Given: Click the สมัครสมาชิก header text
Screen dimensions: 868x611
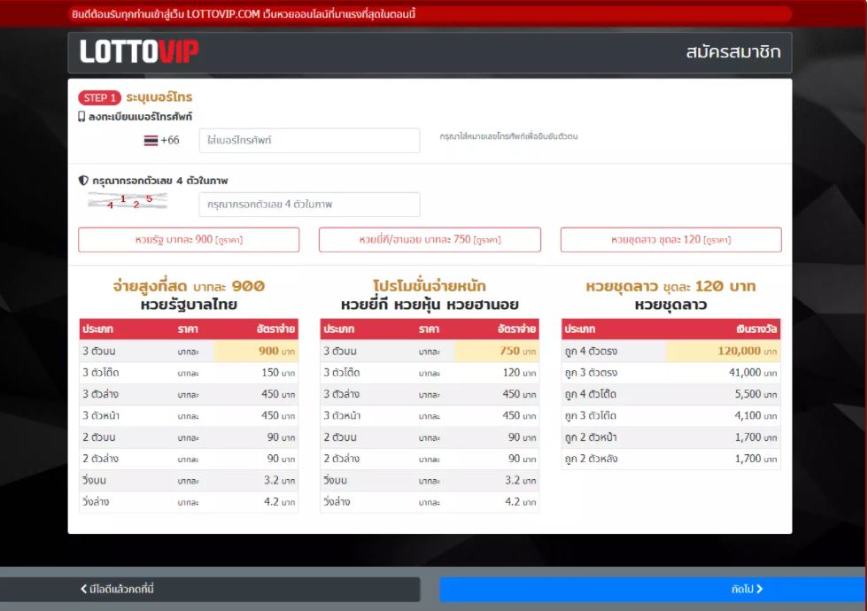Looking at the screenshot, I should 733,52.
